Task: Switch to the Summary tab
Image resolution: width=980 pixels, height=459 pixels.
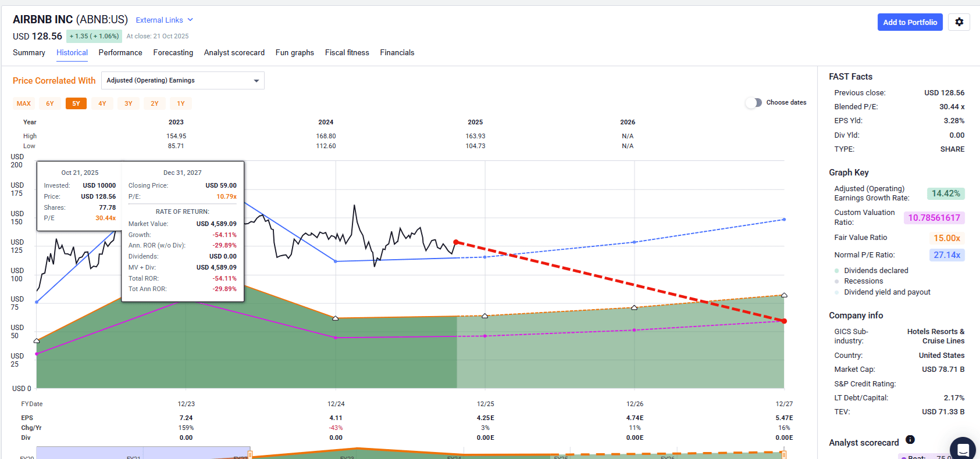Action: click(29, 53)
